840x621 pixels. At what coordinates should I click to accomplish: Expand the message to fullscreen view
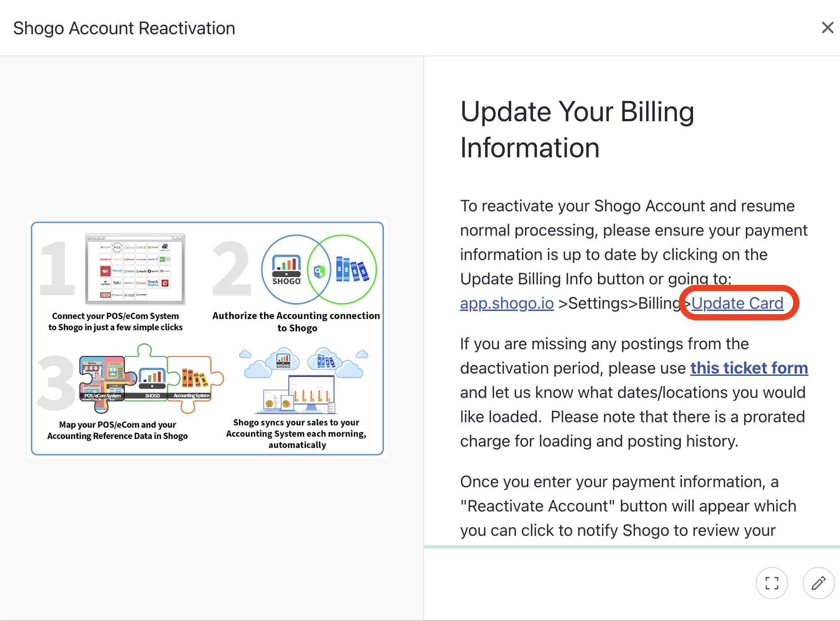pos(772,583)
